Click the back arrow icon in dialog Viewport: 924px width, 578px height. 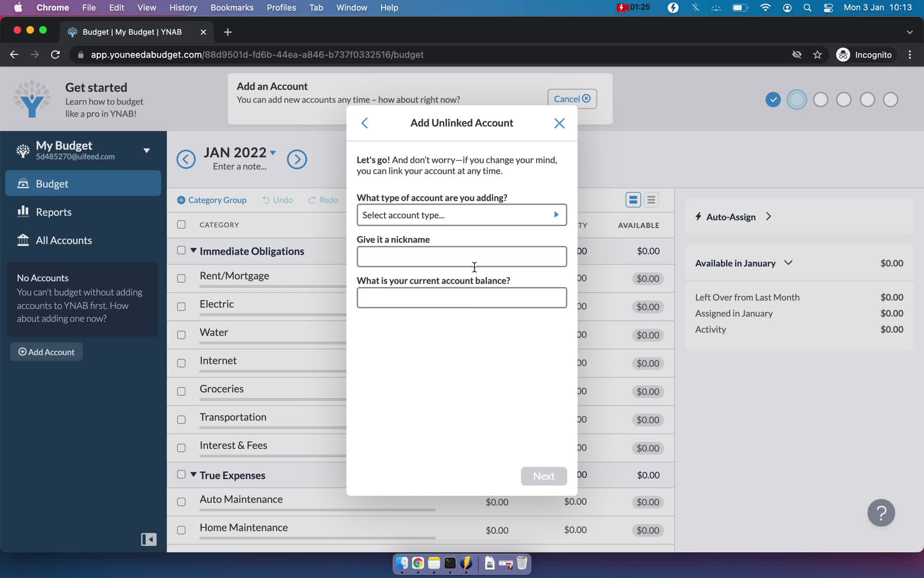point(364,122)
